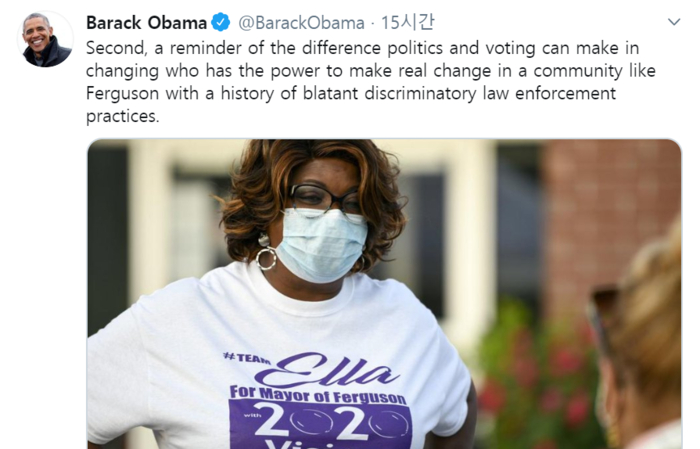Click the woman's hoop earring
This screenshot has height=449, width=700.
pos(266,258)
